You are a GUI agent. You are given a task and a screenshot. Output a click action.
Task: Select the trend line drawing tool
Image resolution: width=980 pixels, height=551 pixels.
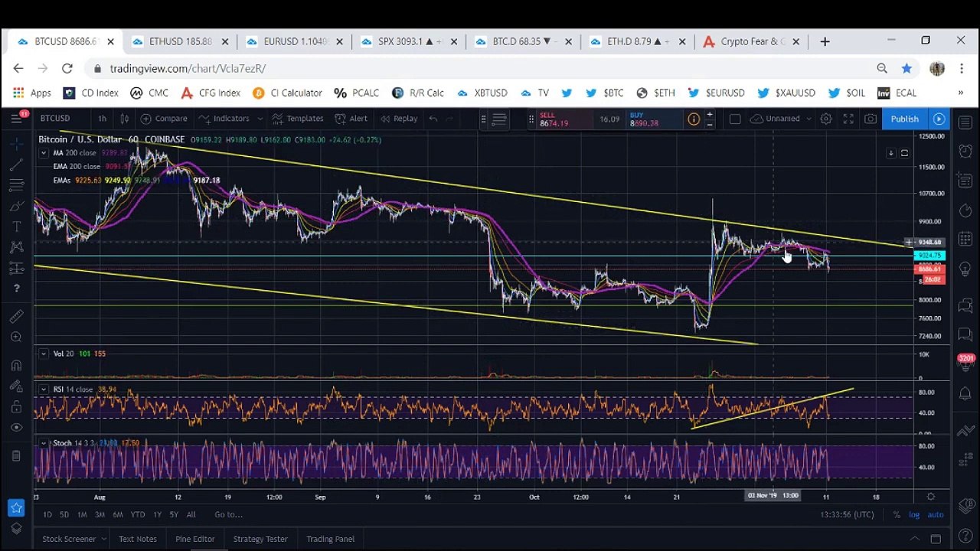coord(16,165)
